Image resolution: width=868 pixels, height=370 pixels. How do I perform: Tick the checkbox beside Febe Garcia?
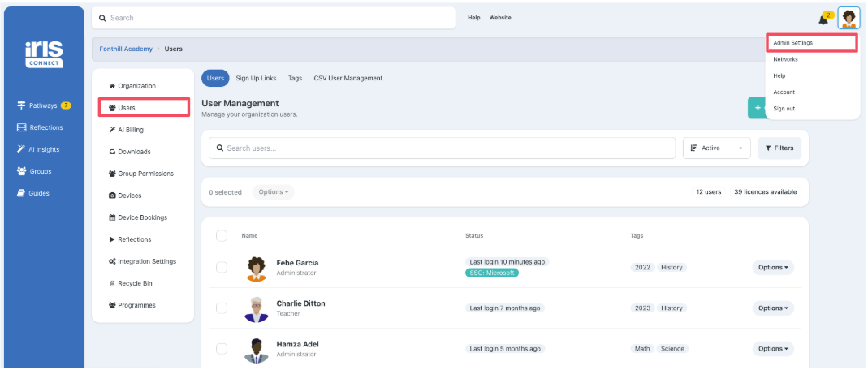point(222,268)
